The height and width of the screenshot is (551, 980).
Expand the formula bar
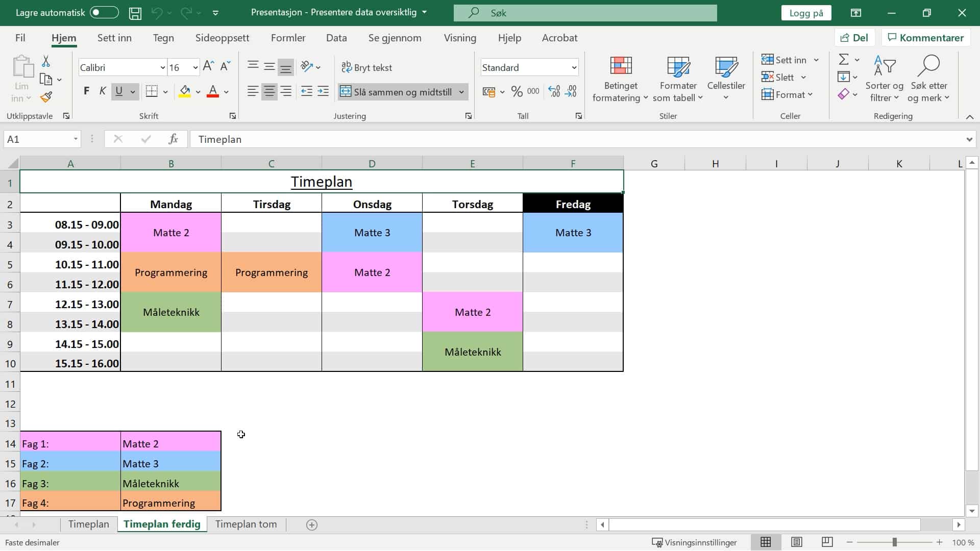[969, 139]
